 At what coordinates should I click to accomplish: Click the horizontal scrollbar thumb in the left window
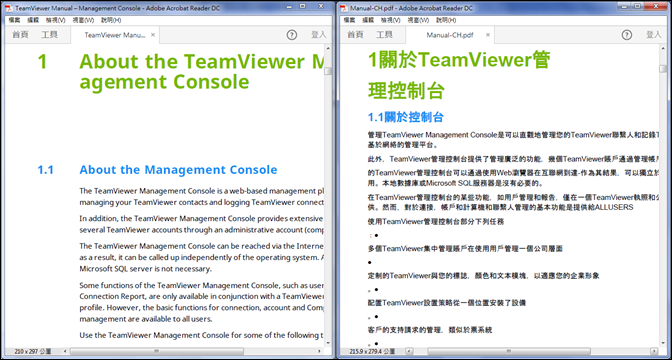coord(157,351)
